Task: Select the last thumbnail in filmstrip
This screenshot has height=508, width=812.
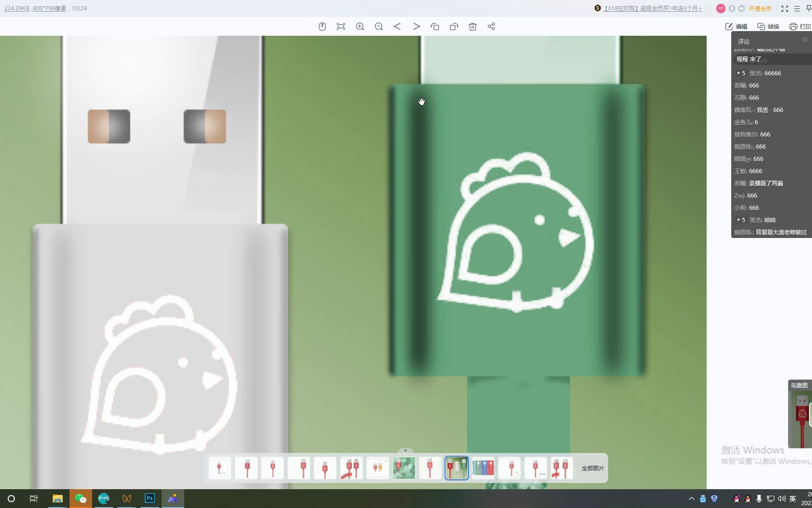Action: pyautogui.click(x=562, y=468)
